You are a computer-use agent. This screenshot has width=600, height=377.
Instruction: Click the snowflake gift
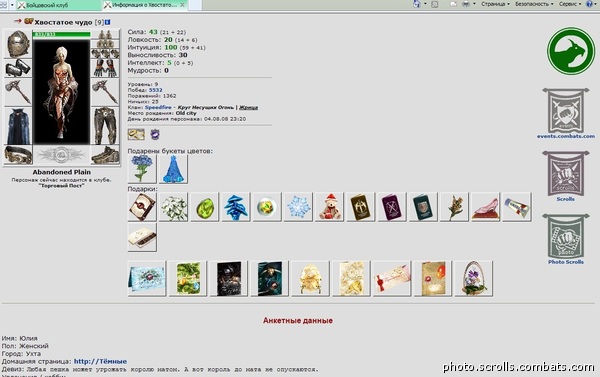click(x=298, y=207)
